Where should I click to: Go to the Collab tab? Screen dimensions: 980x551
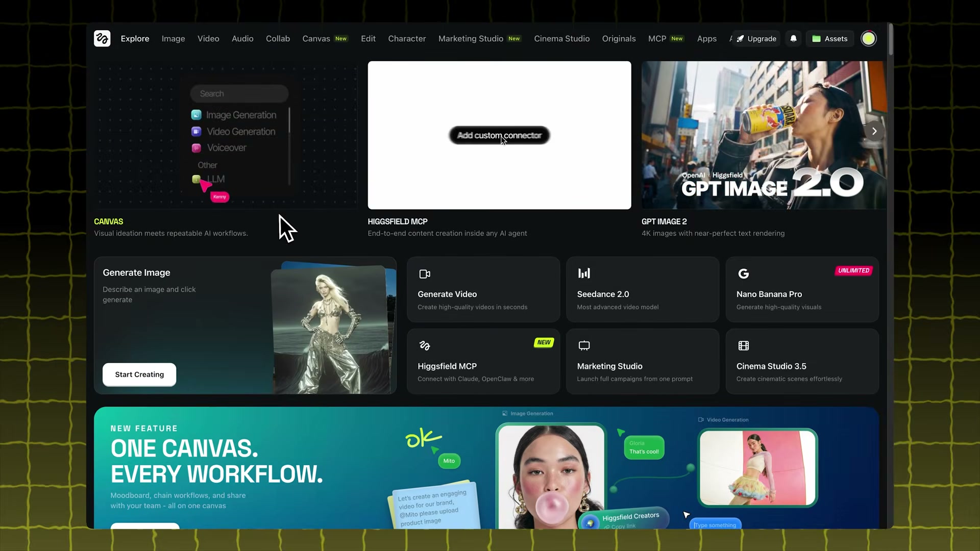click(278, 39)
